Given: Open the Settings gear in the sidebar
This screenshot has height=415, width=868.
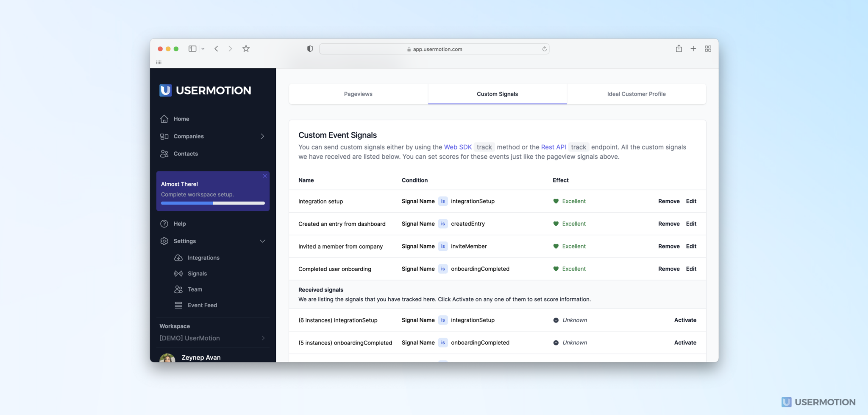Looking at the screenshot, I should point(164,241).
